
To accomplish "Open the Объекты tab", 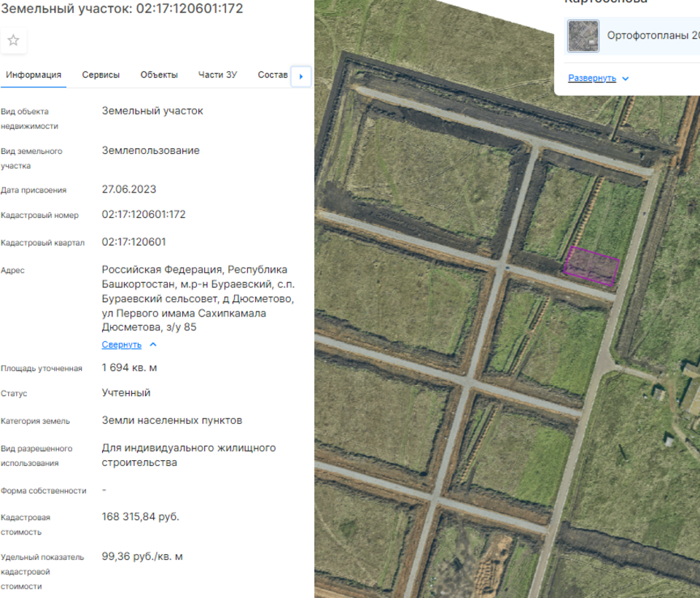I will point(159,75).
